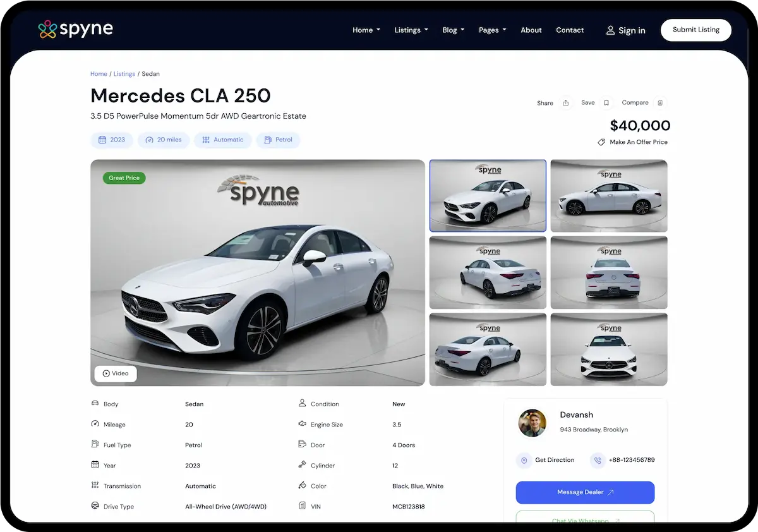The height and width of the screenshot is (532, 758).
Task: Go to the About page
Action: click(531, 30)
